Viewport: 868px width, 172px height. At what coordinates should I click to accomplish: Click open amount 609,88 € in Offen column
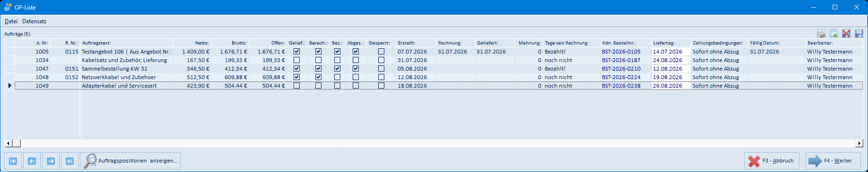(x=274, y=77)
